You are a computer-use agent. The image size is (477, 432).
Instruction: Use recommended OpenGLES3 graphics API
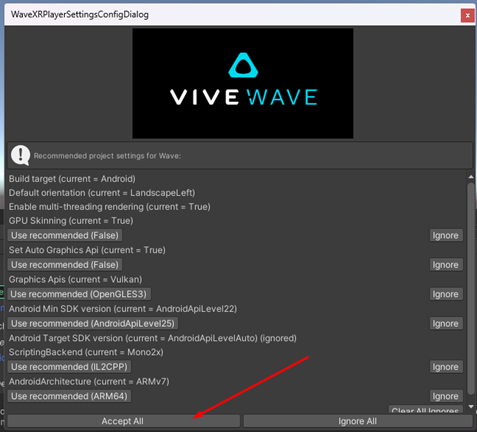pyautogui.click(x=79, y=294)
